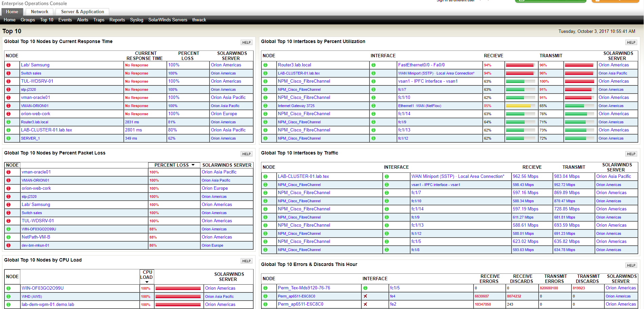Screen dimensions: 644x309
Task: Click interface status icon beside WAN Miniport (SSTP) in Traffic table
Action: click(x=387, y=177)
